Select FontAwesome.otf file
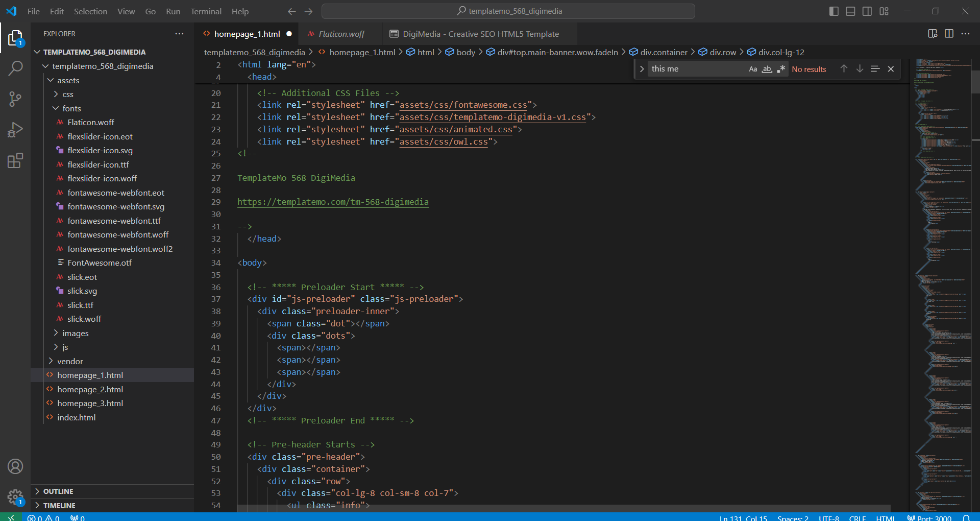 click(100, 263)
